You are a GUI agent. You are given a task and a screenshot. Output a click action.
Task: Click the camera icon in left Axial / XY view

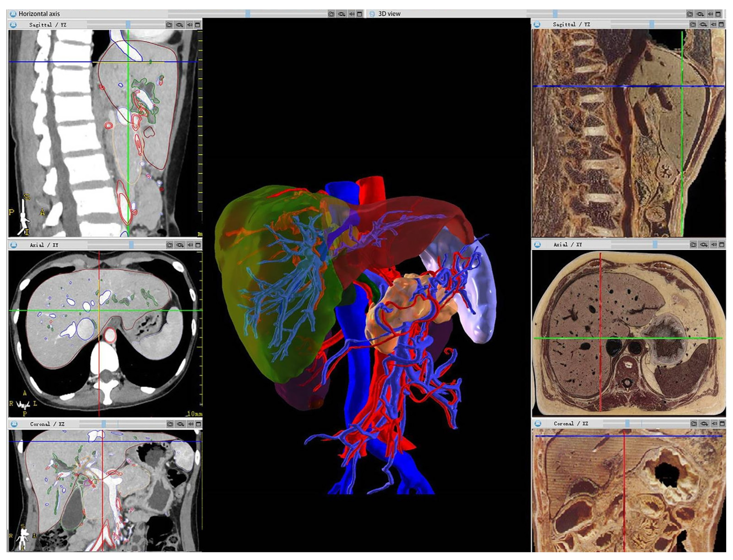pos(169,245)
